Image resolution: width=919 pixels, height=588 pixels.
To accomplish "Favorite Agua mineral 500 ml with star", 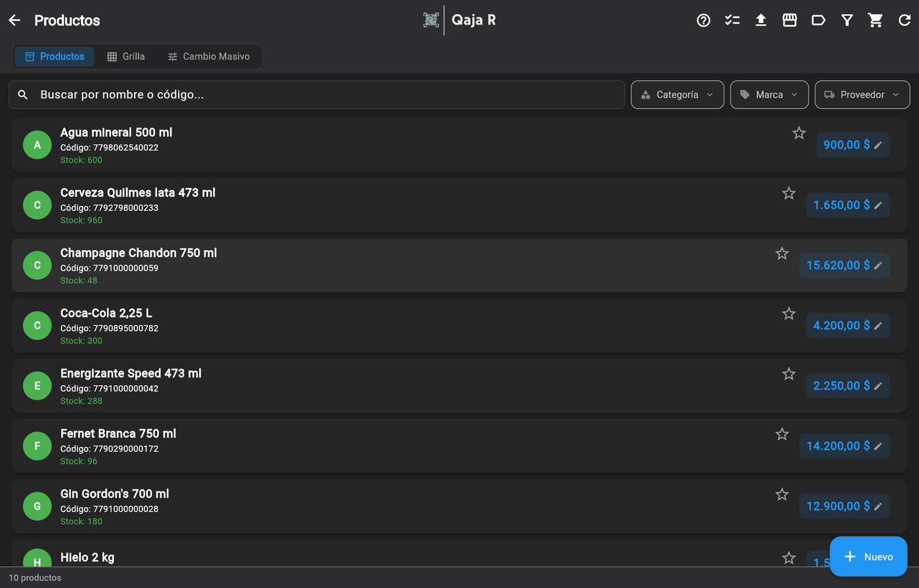I will pyautogui.click(x=799, y=133).
